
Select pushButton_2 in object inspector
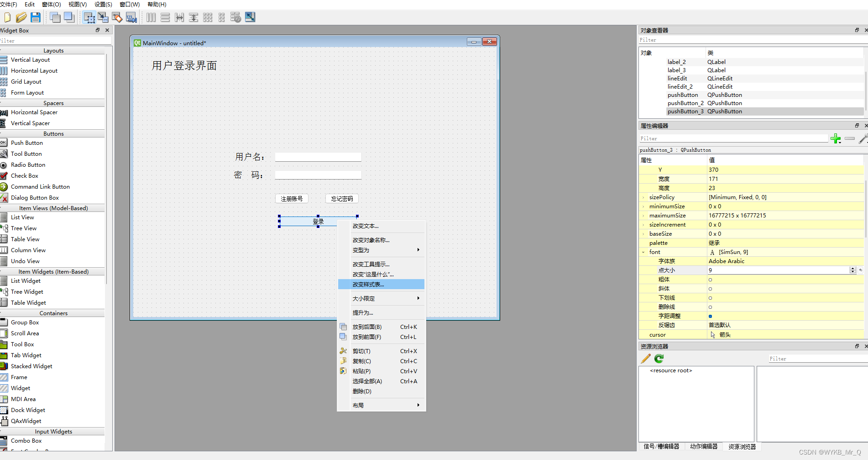[x=685, y=103]
